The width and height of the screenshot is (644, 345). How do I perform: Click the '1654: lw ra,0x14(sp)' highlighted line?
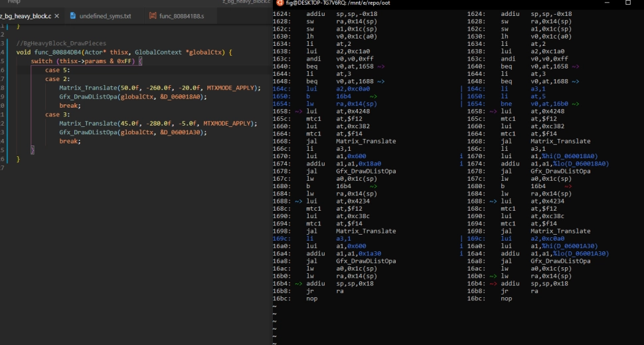coord(325,104)
